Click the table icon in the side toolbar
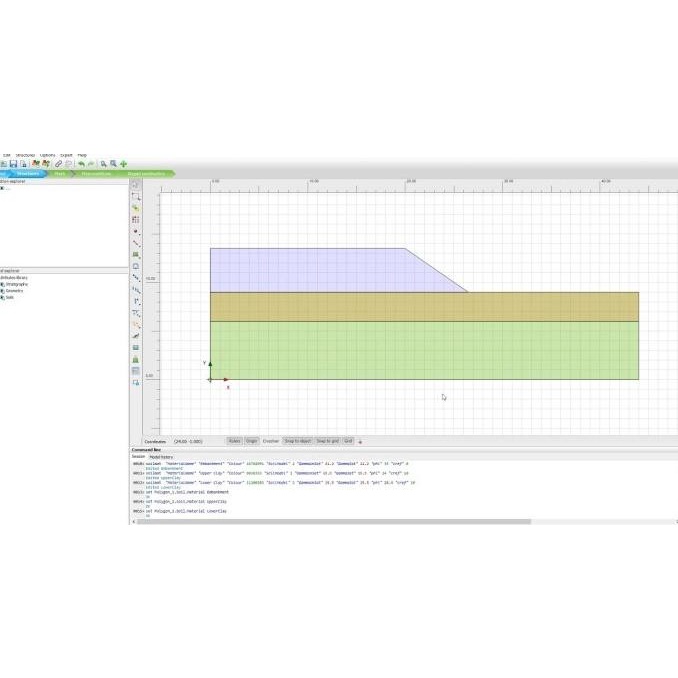This screenshot has width=678, height=678. [x=136, y=371]
